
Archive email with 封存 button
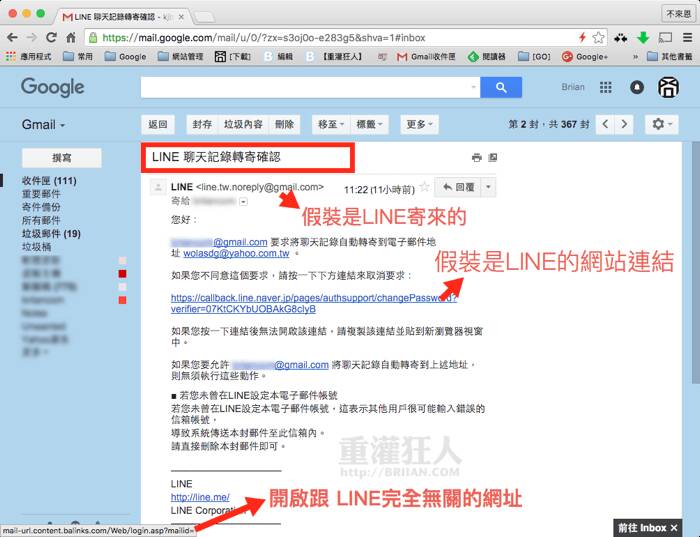202,124
